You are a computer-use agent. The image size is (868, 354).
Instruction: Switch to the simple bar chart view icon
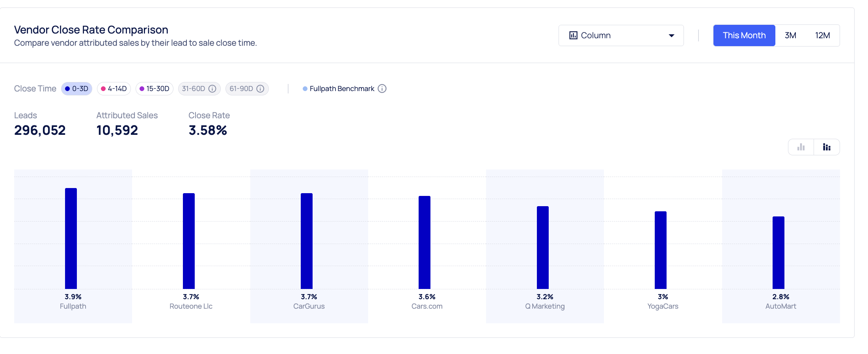801,147
